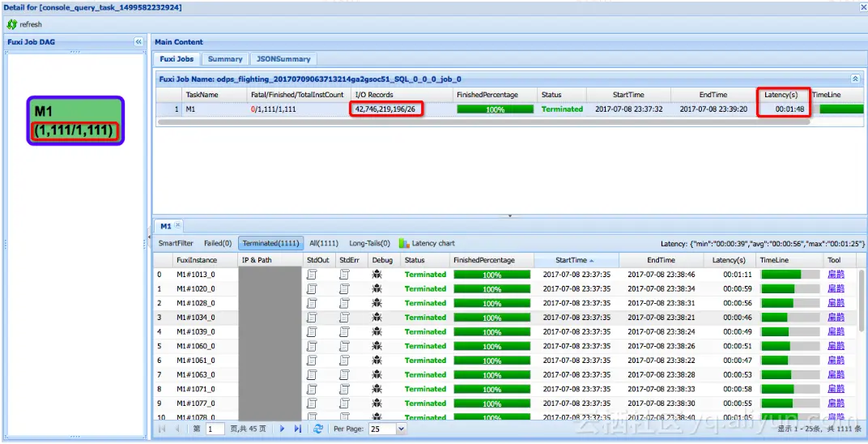Refresh the instance list via pagination bar
The image size is (868, 444).
pos(317,429)
